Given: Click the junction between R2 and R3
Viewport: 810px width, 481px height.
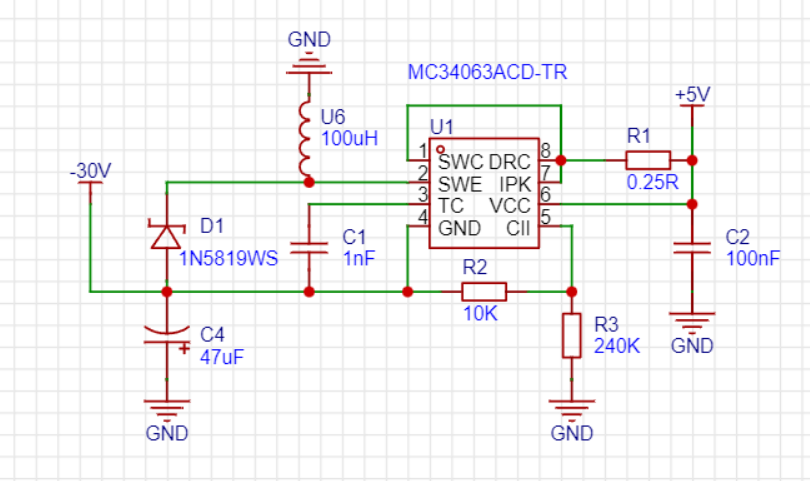Looking at the screenshot, I should tap(571, 292).
